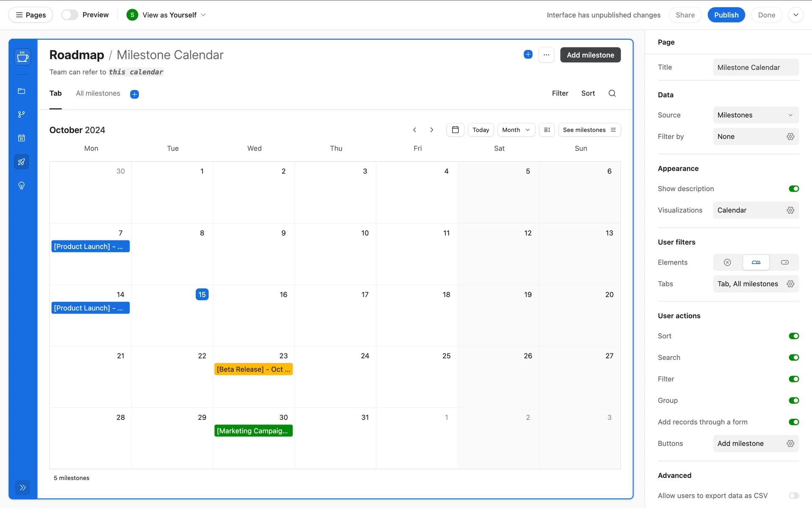Click the branch icon in the sidebar
Viewport: 812px width, 508px height.
pos(22,114)
